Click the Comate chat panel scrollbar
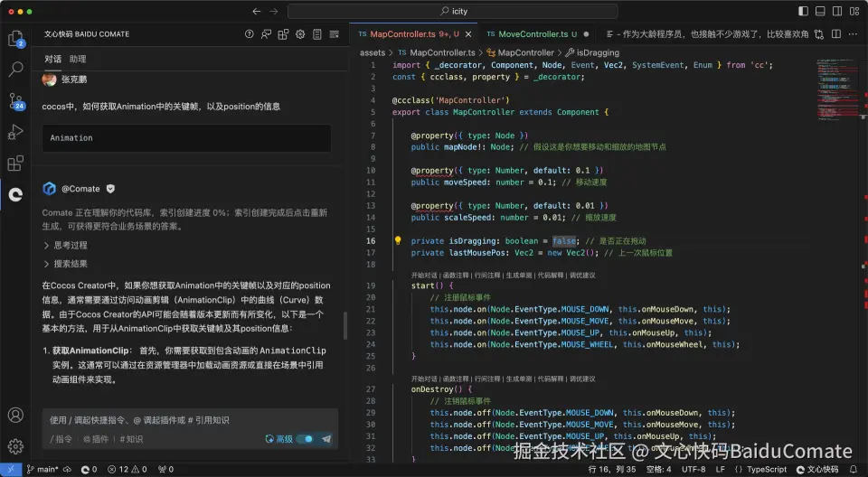The width and height of the screenshot is (868, 477). pyautogui.click(x=345, y=325)
